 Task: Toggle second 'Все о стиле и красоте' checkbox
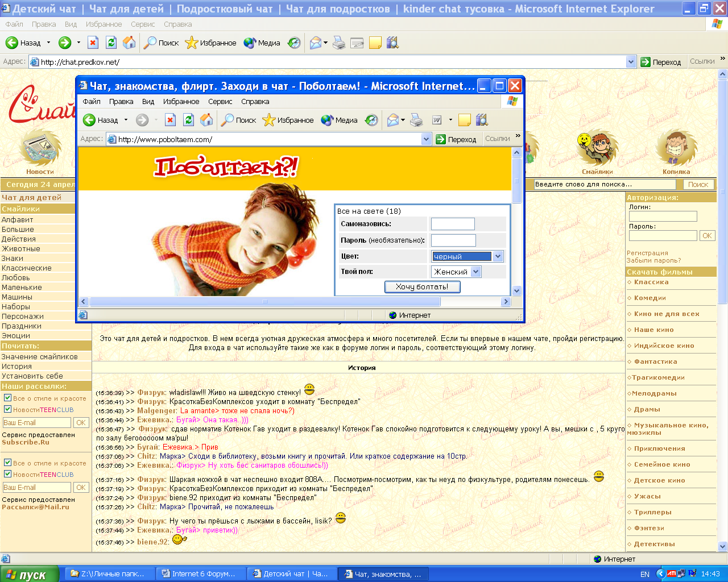[7, 463]
